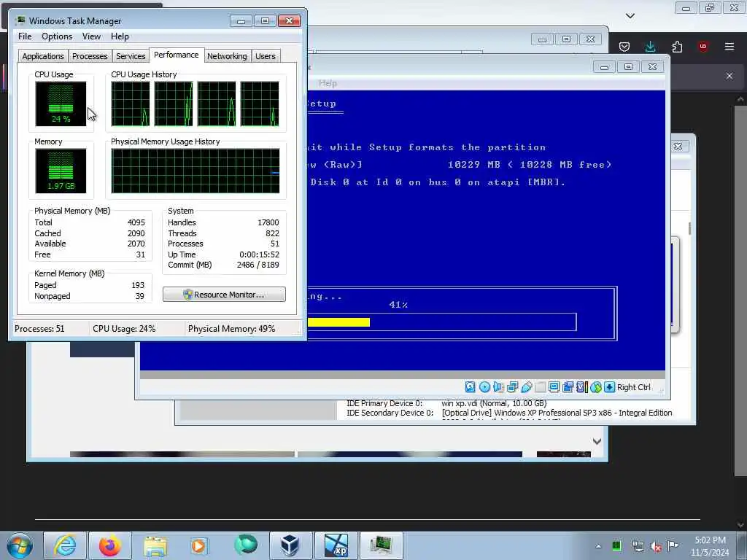Viewport: 747px width, 560px height.
Task: Click the uBlock Origin toolbar icon
Action: click(x=703, y=46)
